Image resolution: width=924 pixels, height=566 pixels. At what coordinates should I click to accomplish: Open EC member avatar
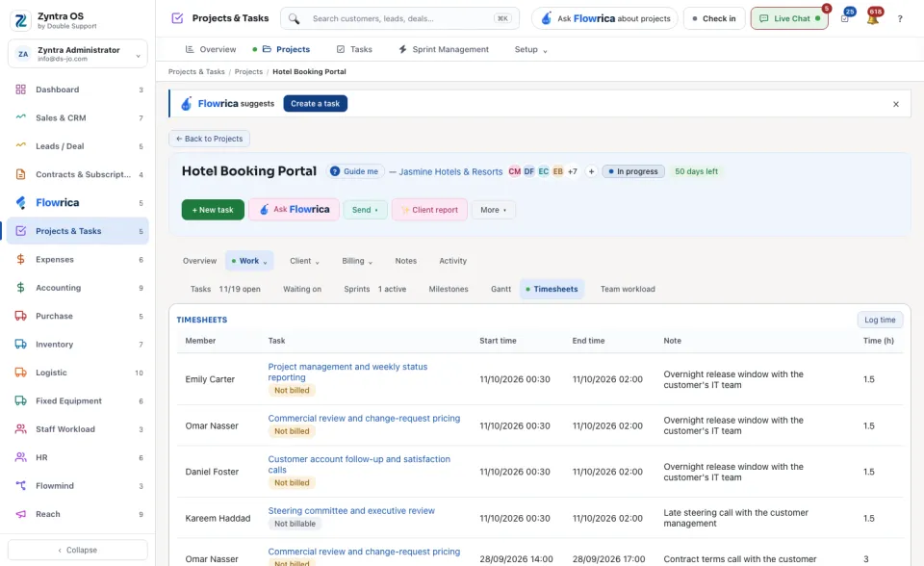(543, 171)
